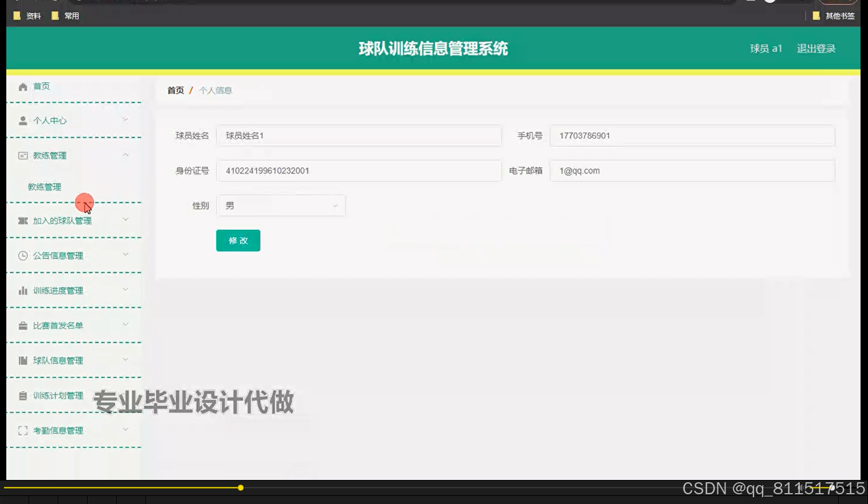
Task: Click the 训练计划管理 document icon
Action: click(x=22, y=395)
